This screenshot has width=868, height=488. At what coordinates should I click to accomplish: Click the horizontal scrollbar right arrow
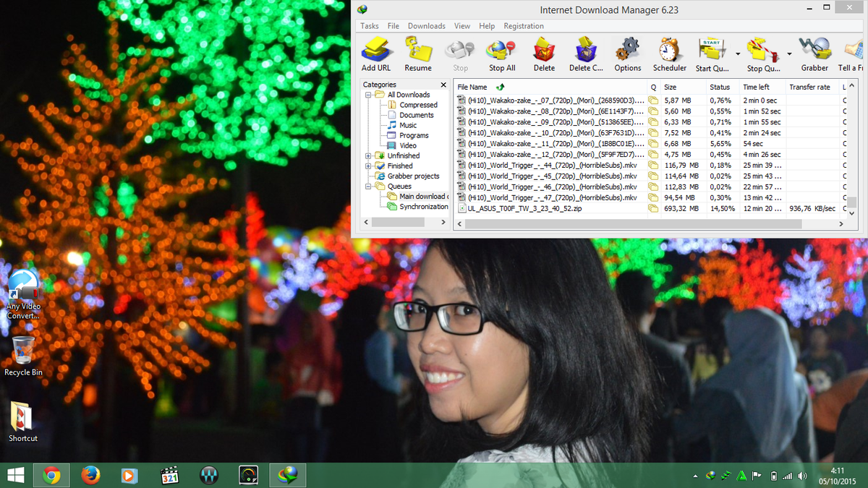pos(842,224)
